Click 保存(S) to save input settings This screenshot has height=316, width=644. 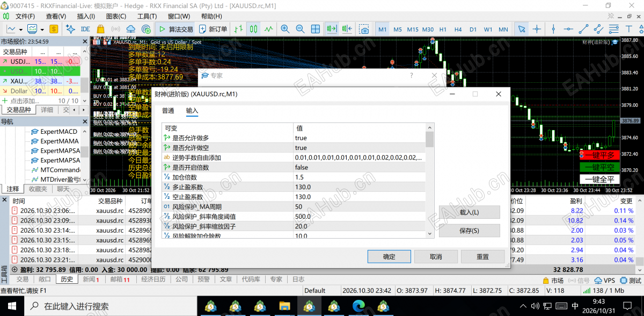click(470, 231)
